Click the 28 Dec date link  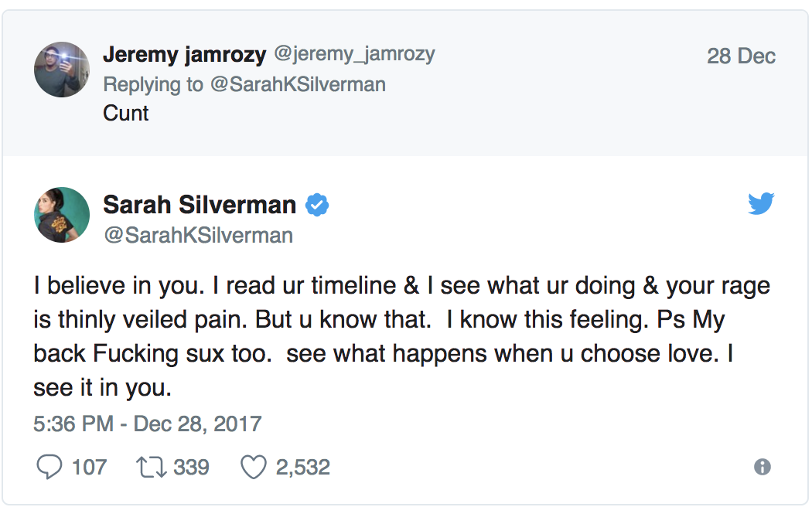(741, 56)
